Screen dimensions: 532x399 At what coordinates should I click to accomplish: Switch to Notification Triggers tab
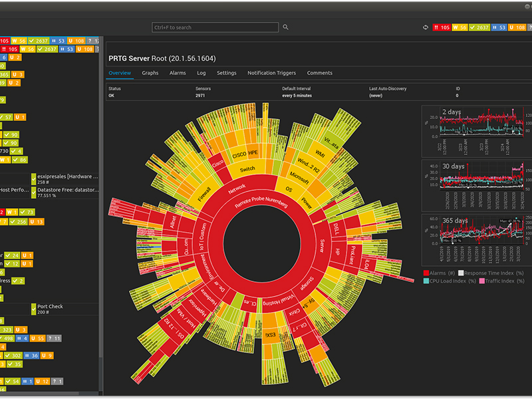271,73
